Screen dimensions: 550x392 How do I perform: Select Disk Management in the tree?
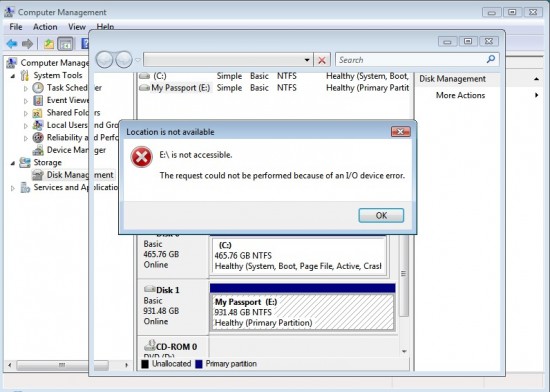73,175
